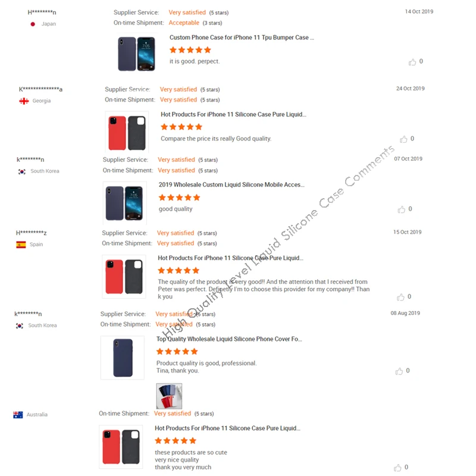Image resolution: width=476 pixels, height=476 pixels.
Task: Open the phone case thumbnail in Japan review
Action: point(137,54)
